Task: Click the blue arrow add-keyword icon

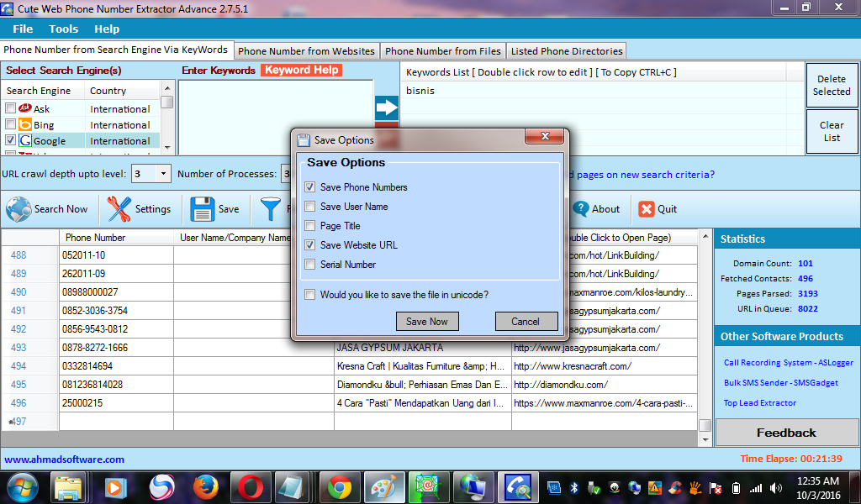Action: [387, 108]
